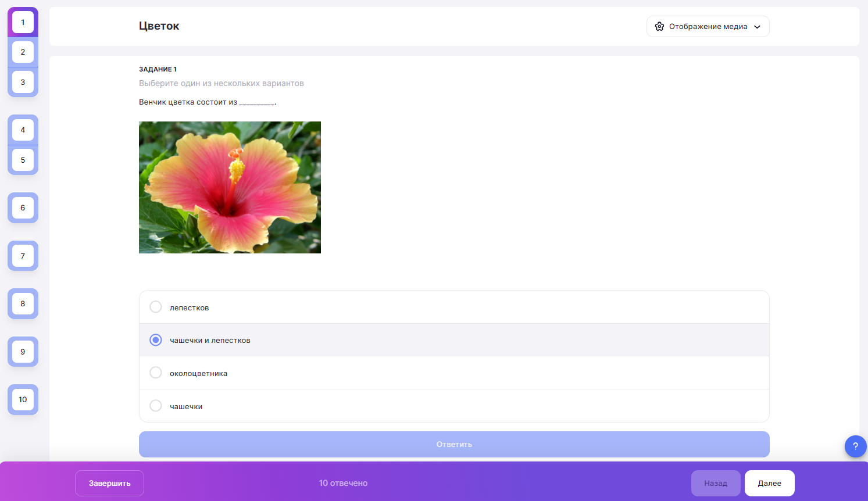Click the 'ЗАДАНИЕ 1' heading
Screen dimensions: 868x501
click(x=158, y=69)
